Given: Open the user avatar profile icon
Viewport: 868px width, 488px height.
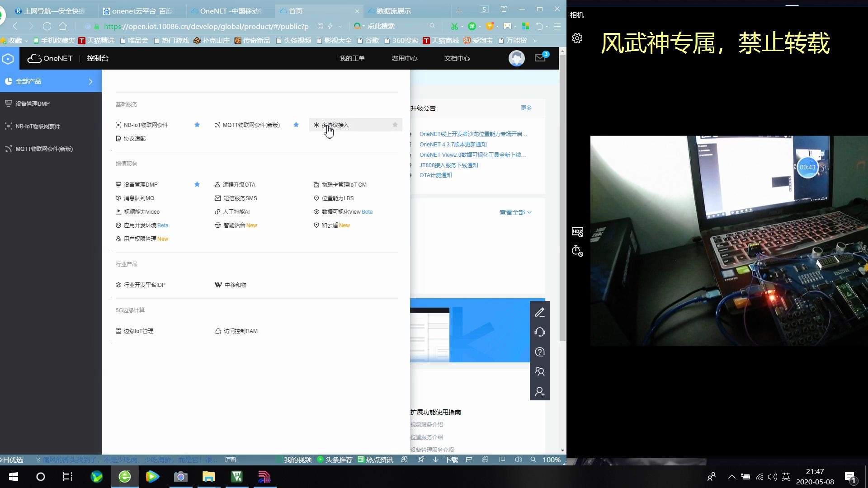Looking at the screenshot, I should (x=516, y=58).
